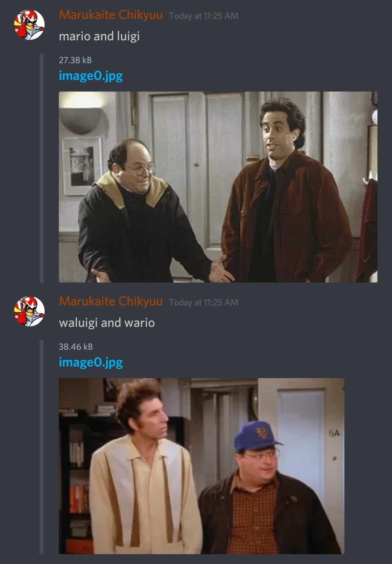Open the Marukaite Chikyuu username above 'mario and luigi'
Image resolution: width=392 pixels, height=564 pixels.
(111, 15)
